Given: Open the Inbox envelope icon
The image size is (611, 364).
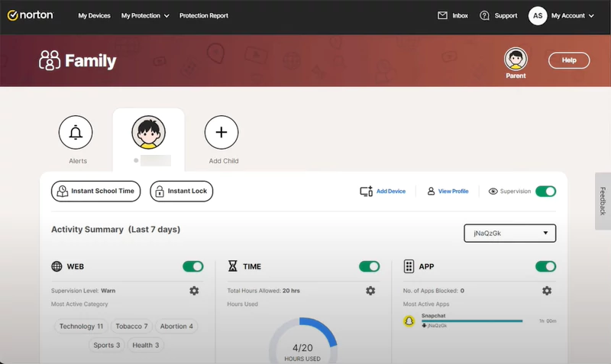Looking at the screenshot, I should click(443, 15).
